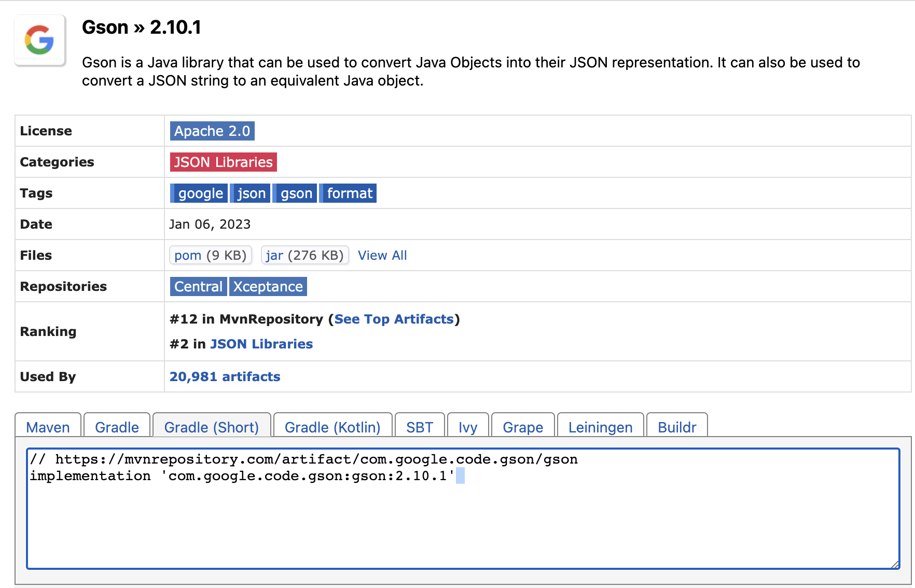This screenshot has height=588, width=915.
Task: Click the Date row label
Action: 36,224
